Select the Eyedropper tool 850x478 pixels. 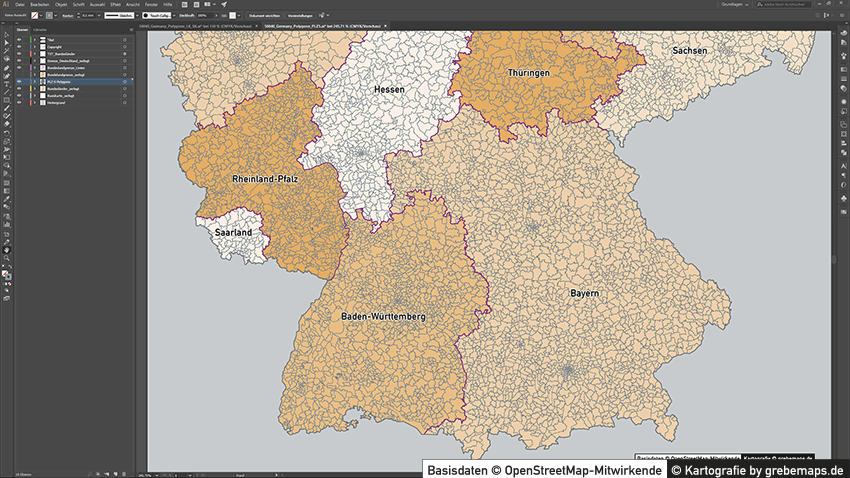pyautogui.click(x=6, y=200)
